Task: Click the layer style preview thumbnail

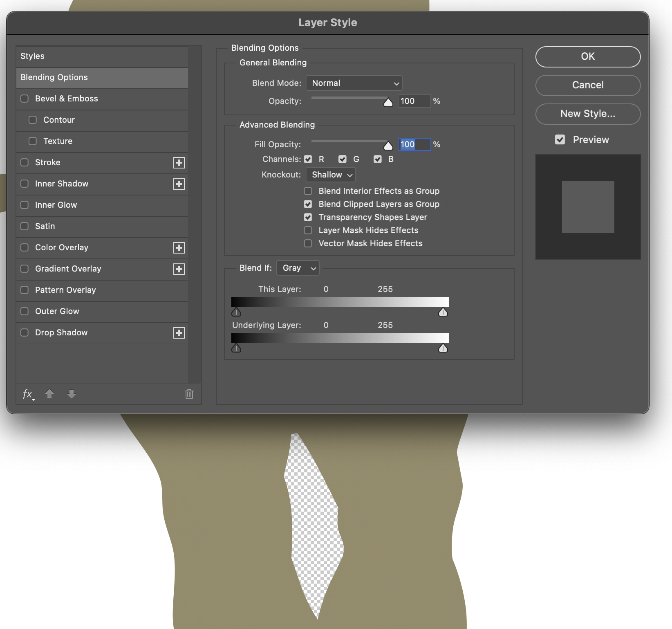Action: pos(587,207)
